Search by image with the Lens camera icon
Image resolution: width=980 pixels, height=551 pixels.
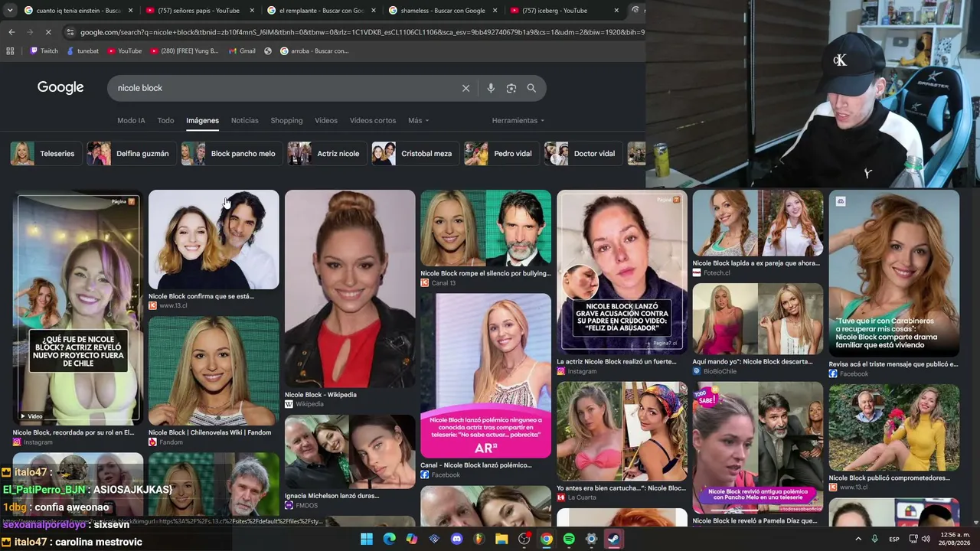tap(511, 88)
